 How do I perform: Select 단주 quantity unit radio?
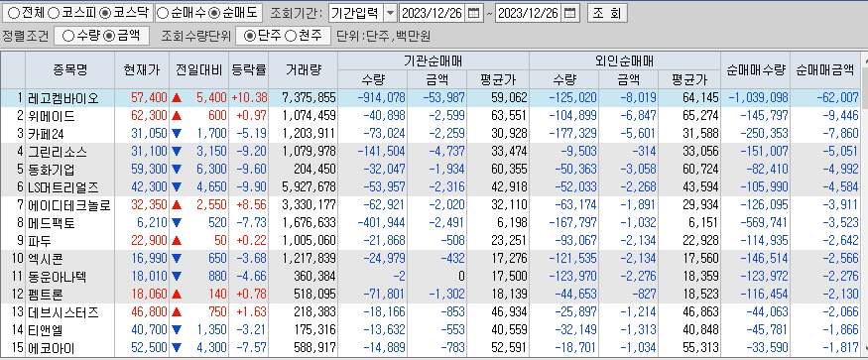coord(250,36)
